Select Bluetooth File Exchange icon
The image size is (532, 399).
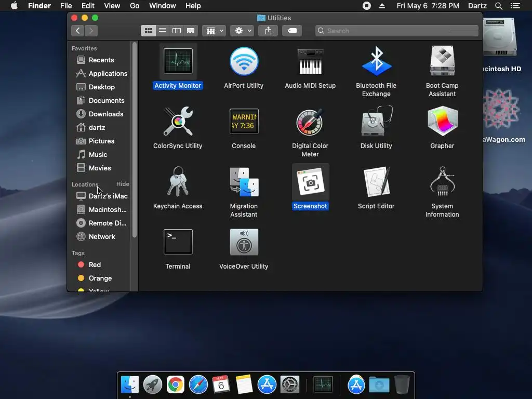tap(376, 61)
